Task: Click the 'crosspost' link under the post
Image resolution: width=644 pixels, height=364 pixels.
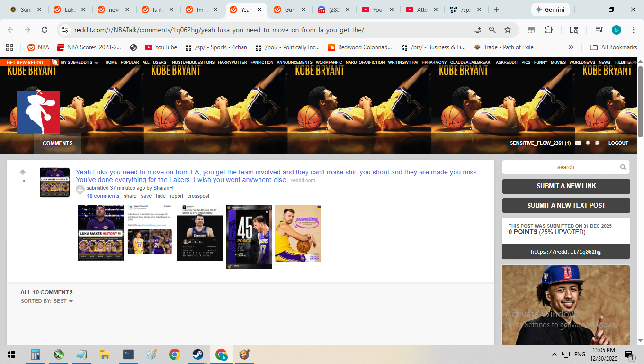Action: pyautogui.click(x=198, y=196)
